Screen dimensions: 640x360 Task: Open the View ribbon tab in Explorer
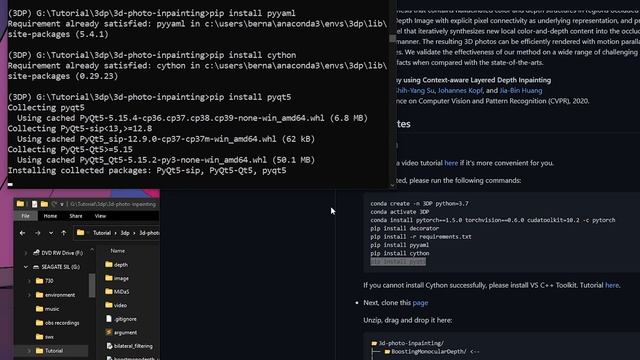click(x=100, y=216)
